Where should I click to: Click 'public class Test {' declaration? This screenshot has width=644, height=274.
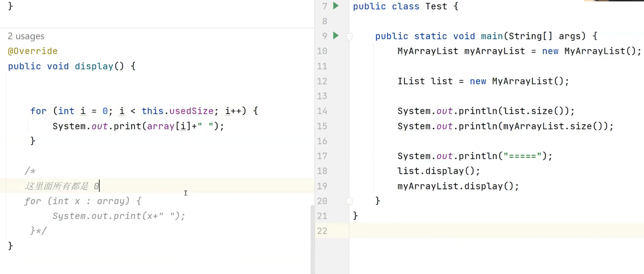[406, 6]
